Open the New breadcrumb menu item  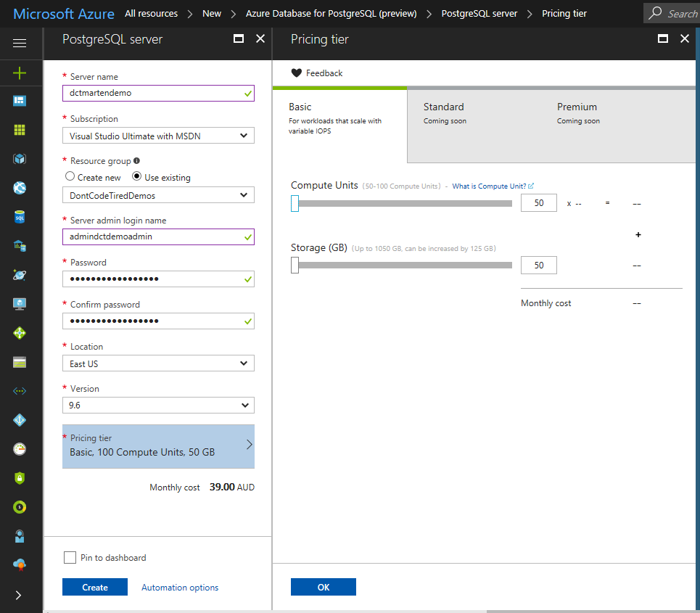(x=211, y=13)
